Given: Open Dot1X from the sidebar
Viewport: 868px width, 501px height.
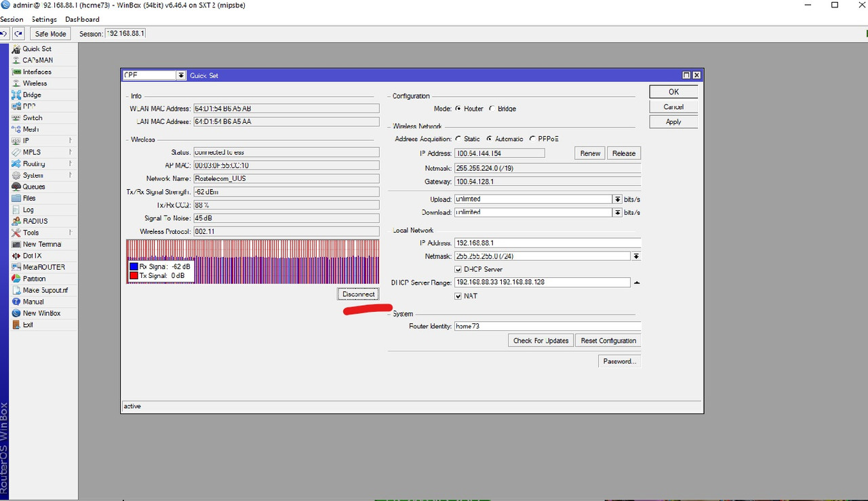Looking at the screenshot, I should click(32, 256).
